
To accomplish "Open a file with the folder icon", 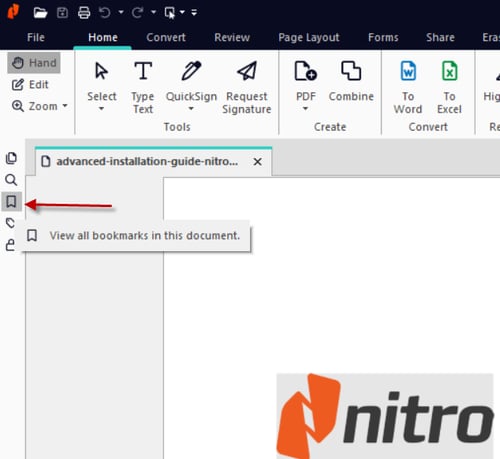I will click(40, 13).
